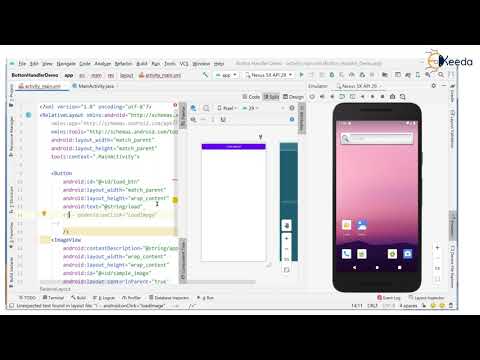Click intention light bulb in editor gutter

click(x=44, y=214)
